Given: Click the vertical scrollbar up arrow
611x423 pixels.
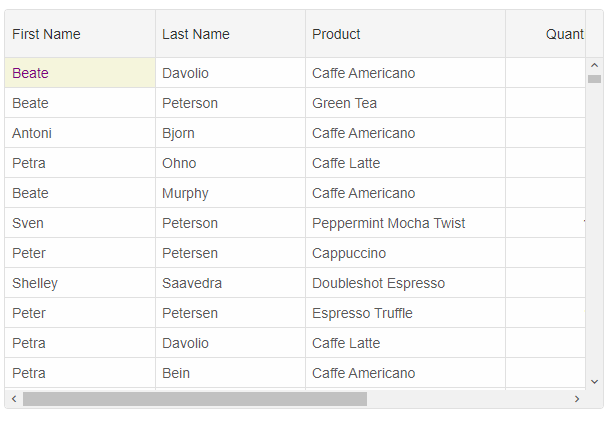Looking at the screenshot, I should (594, 65).
